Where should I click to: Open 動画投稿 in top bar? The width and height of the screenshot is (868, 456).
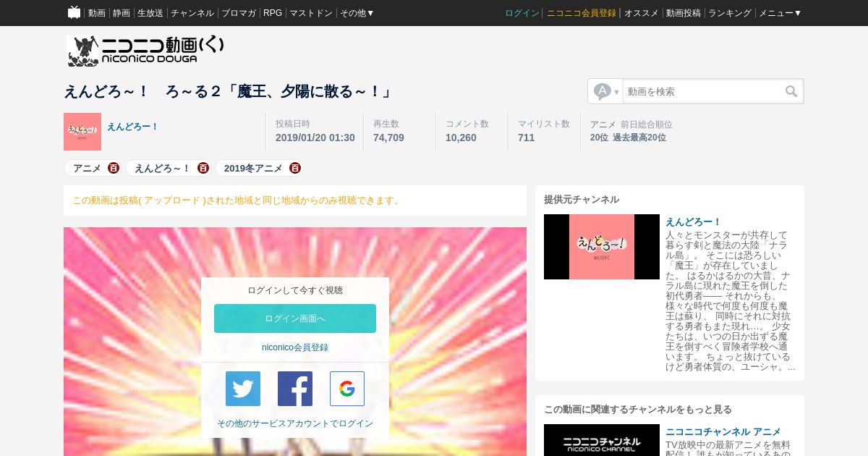(x=684, y=13)
